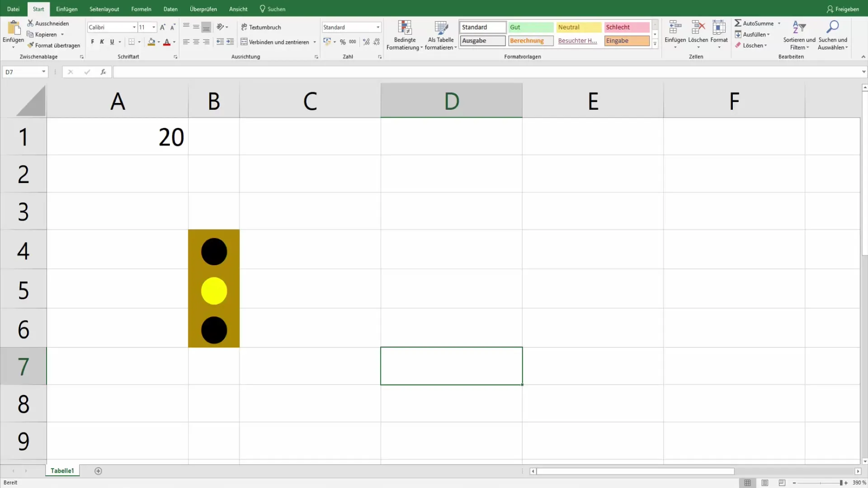Viewport: 868px width, 488px height.
Task: Apply thousands separator 000 style
Action: (x=353, y=42)
